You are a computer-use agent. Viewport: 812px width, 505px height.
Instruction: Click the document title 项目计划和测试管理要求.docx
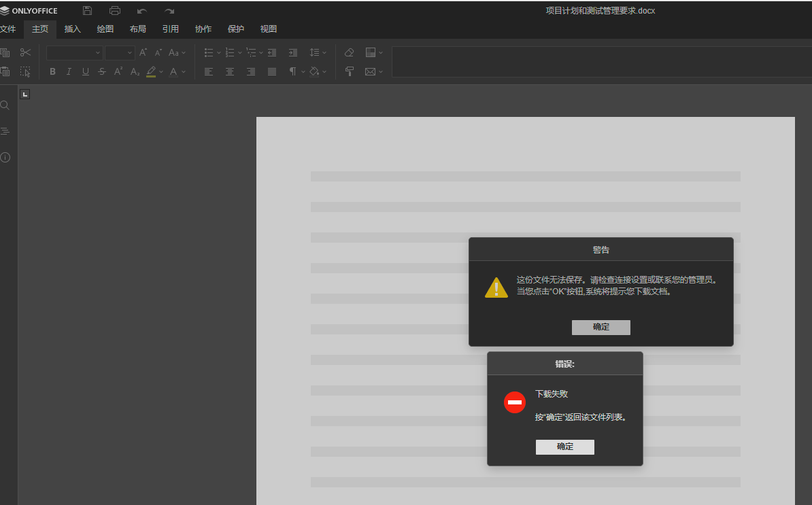(x=600, y=10)
